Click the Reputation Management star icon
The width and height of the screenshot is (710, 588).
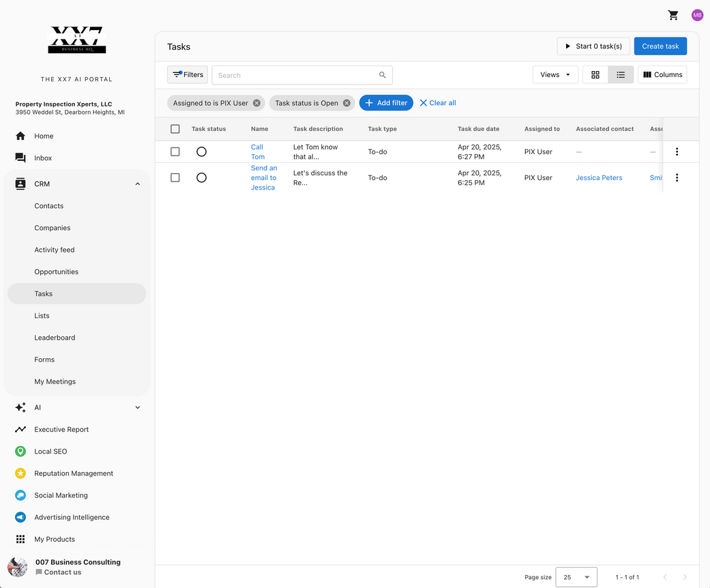pos(20,473)
